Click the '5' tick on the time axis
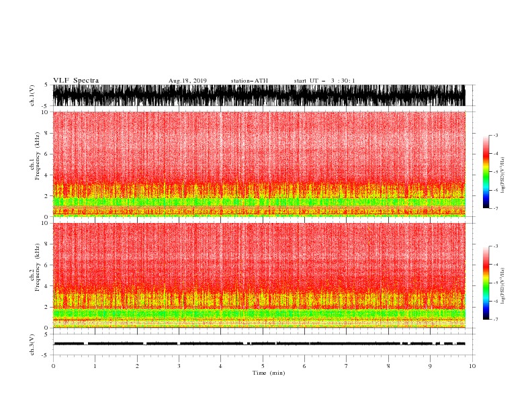The image size is (532, 411). [x=263, y=366]
